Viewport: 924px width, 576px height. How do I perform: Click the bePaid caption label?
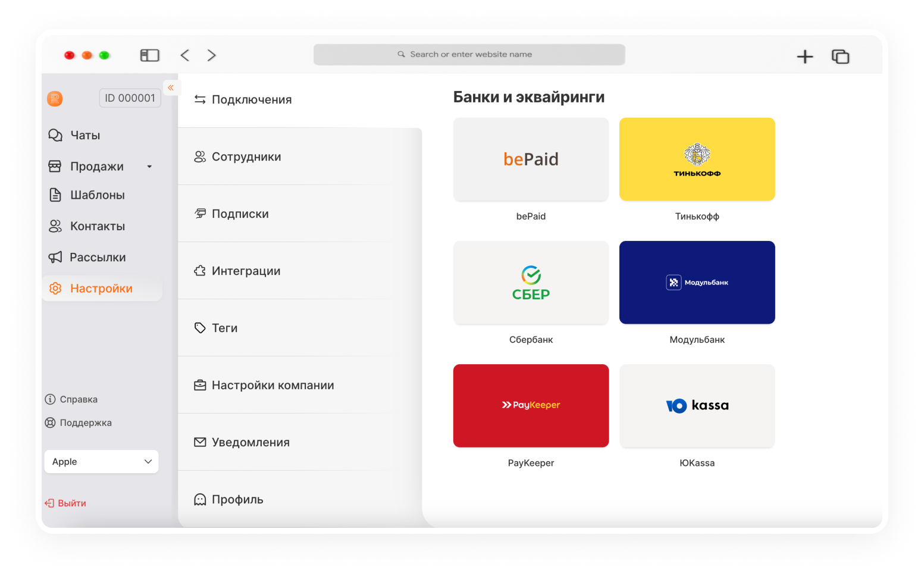tap(531, 217)
